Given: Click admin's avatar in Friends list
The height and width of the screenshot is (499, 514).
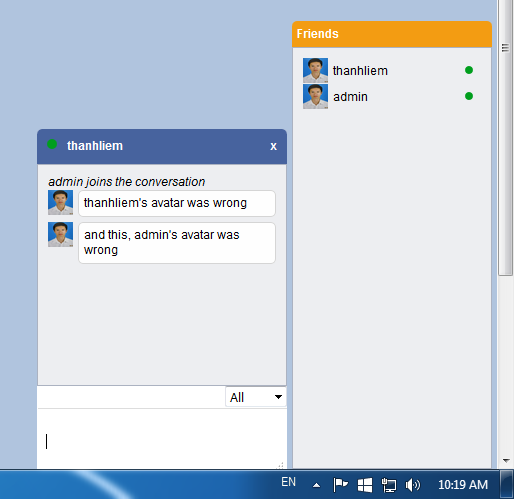Looking at the screenshot, I should 315,96.
